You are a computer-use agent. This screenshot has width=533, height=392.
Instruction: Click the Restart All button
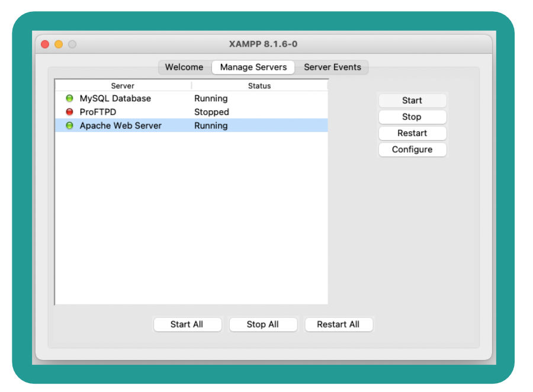click(x=339, y=324)
